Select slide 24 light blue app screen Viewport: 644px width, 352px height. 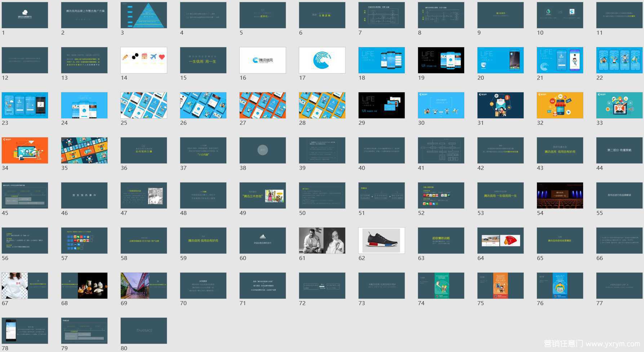pos(84,105)
